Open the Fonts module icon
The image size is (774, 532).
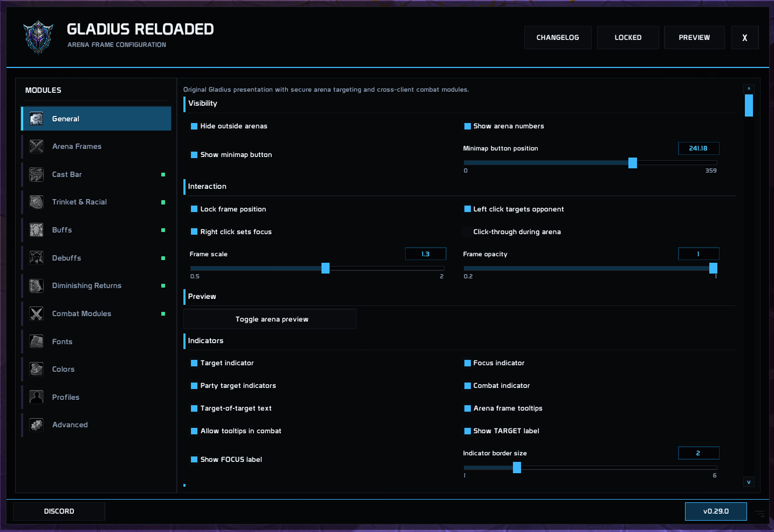click(x=36, y=342)
